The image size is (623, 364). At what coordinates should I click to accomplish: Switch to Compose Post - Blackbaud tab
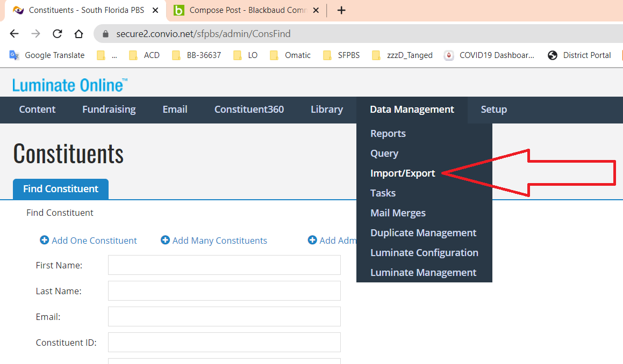[246, 10]
